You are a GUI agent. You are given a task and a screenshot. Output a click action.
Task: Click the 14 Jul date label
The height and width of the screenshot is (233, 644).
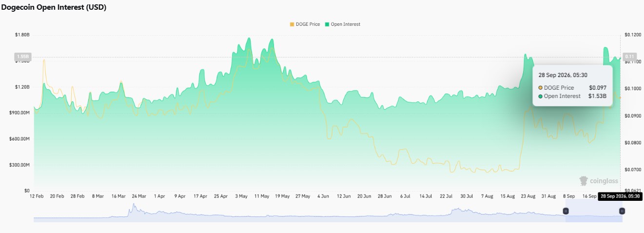tap(426, 196)
